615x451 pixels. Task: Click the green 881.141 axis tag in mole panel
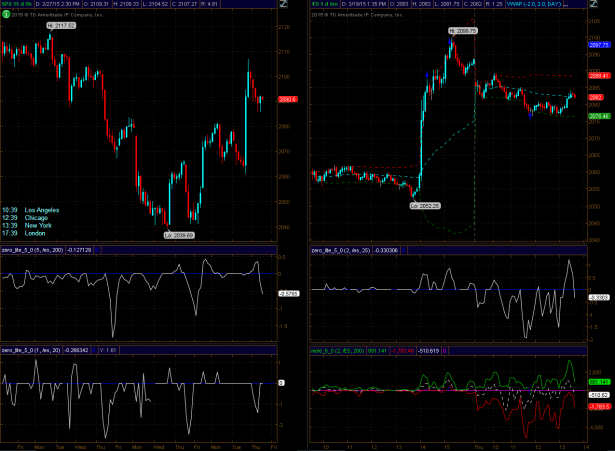[599, 382]
